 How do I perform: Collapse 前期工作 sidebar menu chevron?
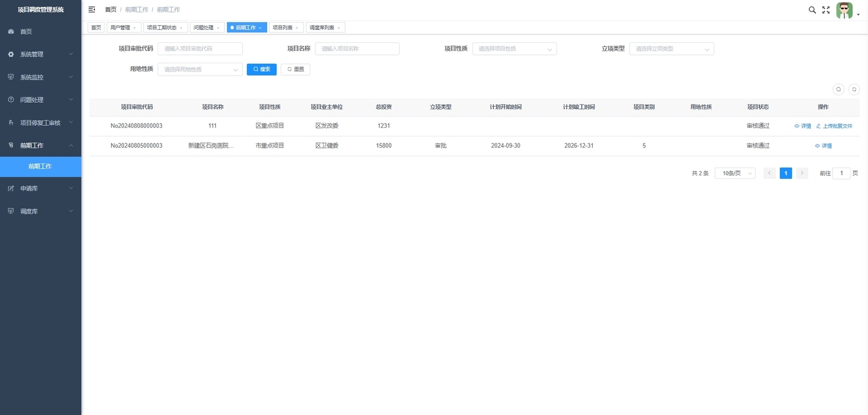pyautogui.click(x=71, y=145)
